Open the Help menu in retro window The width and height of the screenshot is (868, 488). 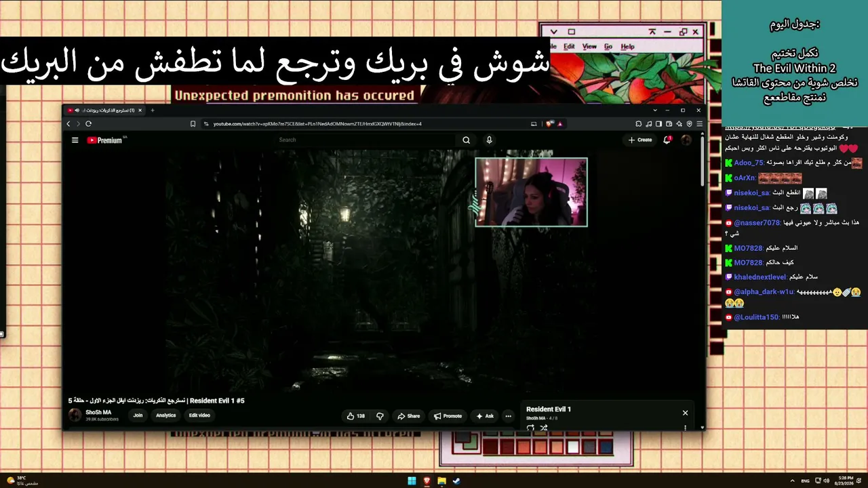[x=628, y=47]
